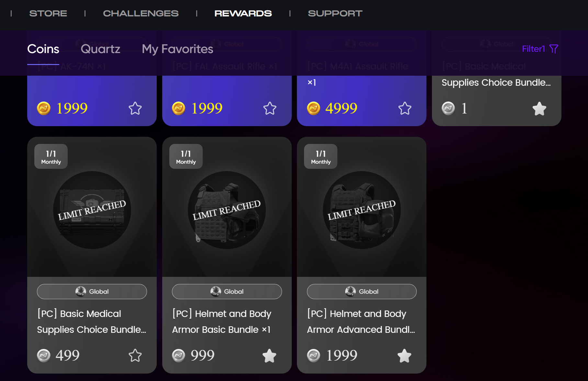Click the Rewards navigation item
Viewport: 588px width, 381px height.
(x=243, y=13)
